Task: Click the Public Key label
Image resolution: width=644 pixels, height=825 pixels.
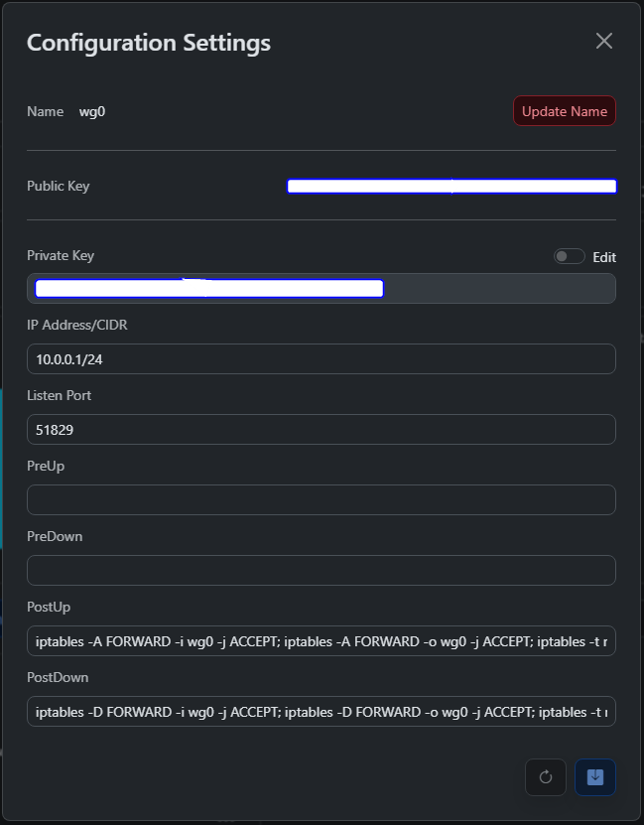Action: [x=58, y=186]
